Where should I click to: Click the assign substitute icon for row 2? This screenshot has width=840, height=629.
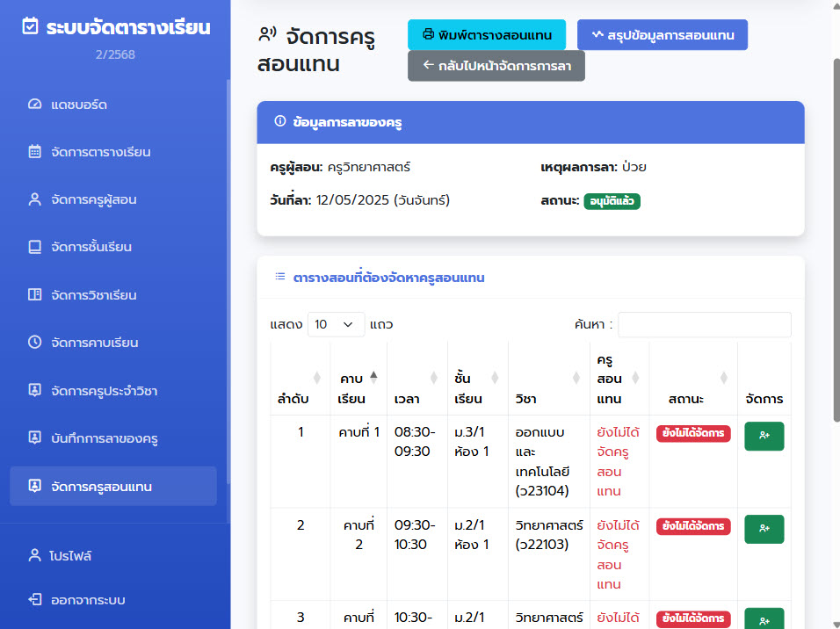(764, 529)
